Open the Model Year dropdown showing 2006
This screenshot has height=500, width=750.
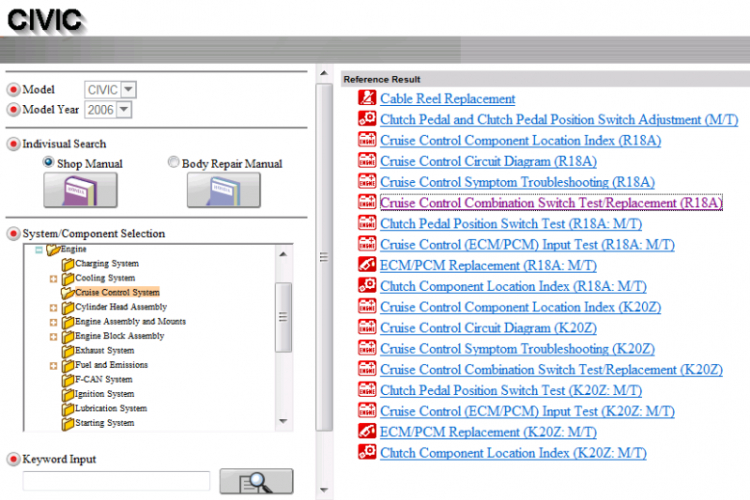[124, 110]
